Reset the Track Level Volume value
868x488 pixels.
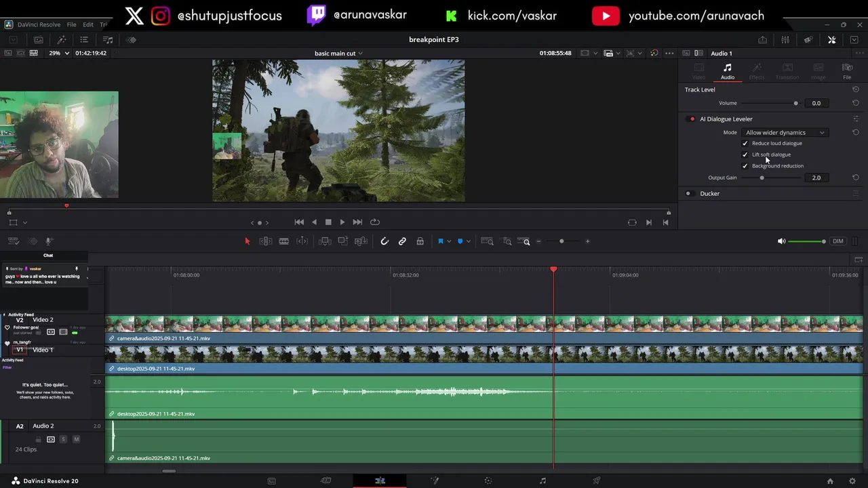(x=855, y=103)
